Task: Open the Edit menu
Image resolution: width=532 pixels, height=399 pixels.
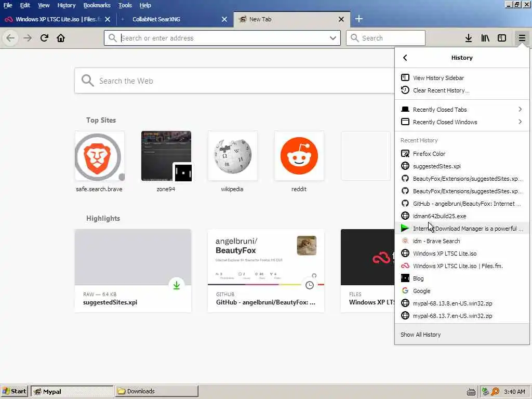Action: 25,5
